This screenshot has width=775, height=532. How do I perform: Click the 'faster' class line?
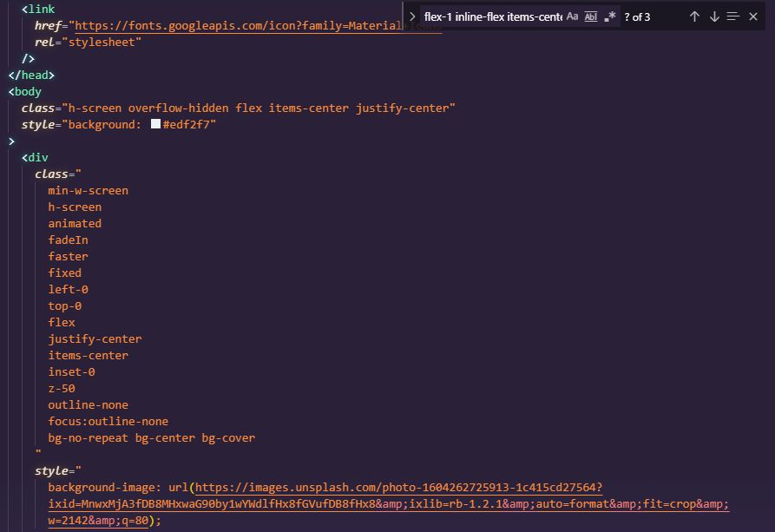coord(69,256)
